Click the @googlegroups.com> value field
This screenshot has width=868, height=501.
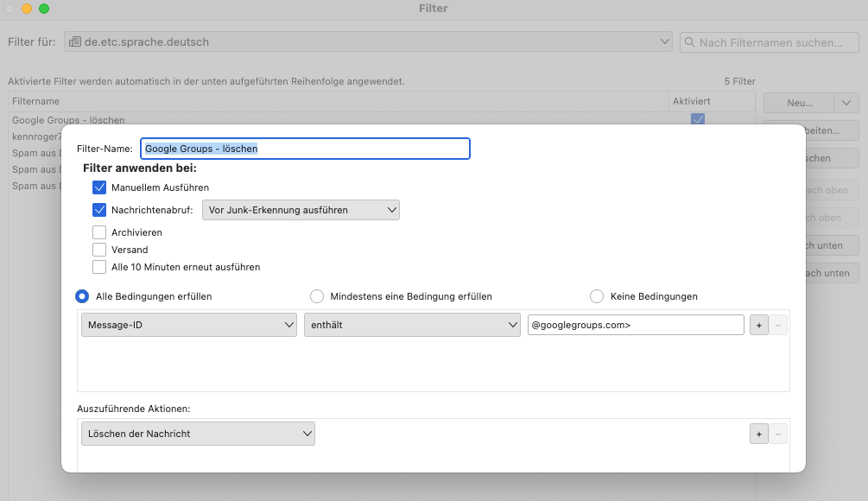pos(636,325)
